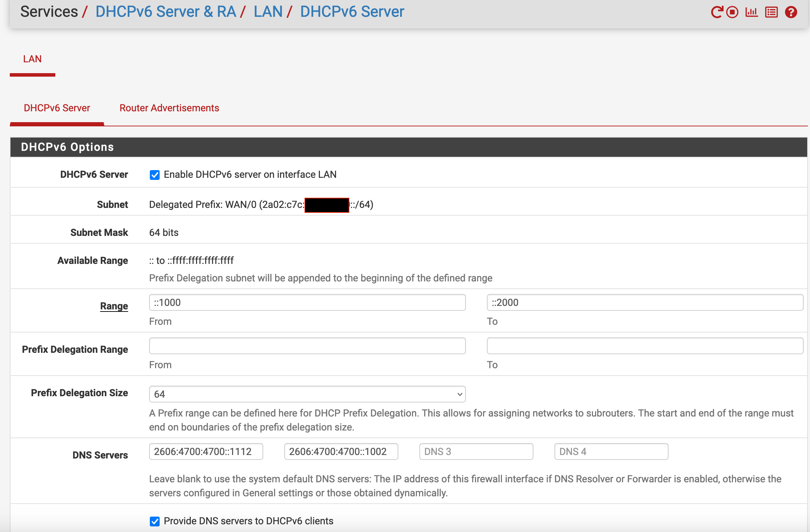Screen dimensions: 810x532
Task: Focus the Range To field ::2000
Action: (645, 302)
